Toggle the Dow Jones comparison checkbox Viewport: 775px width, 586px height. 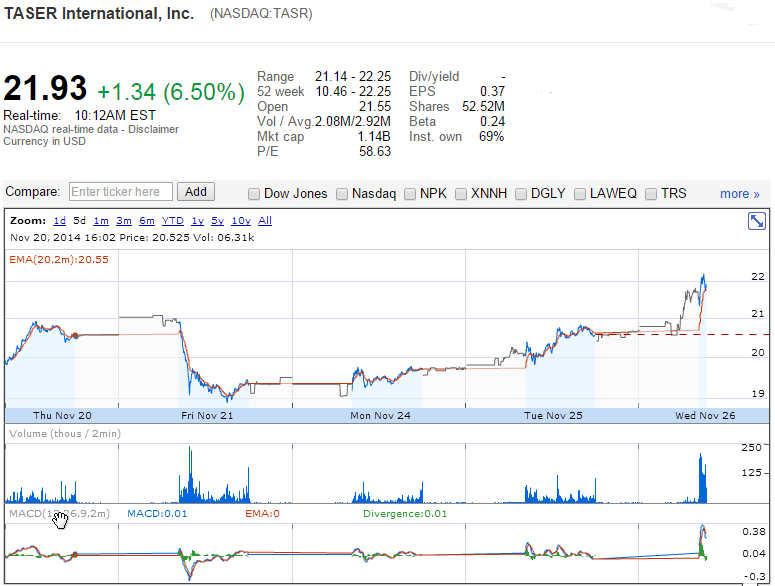pos(254,194)
